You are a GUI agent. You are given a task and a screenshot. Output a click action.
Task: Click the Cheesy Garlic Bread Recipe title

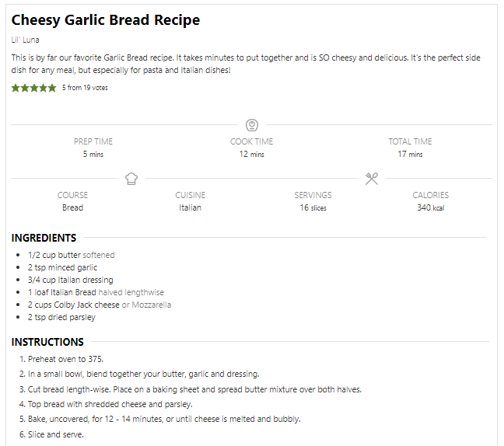(106, 20)
